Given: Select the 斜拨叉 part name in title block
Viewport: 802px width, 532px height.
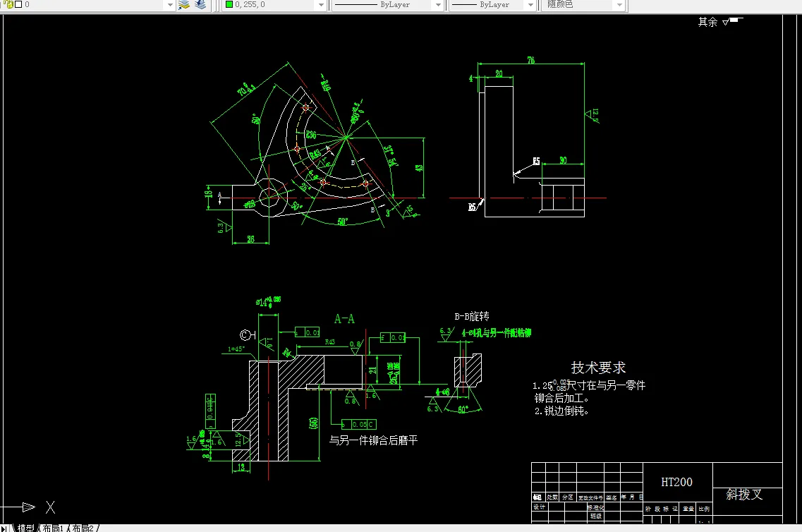Looking at the screenshot, I should click(x=745, y=495).
